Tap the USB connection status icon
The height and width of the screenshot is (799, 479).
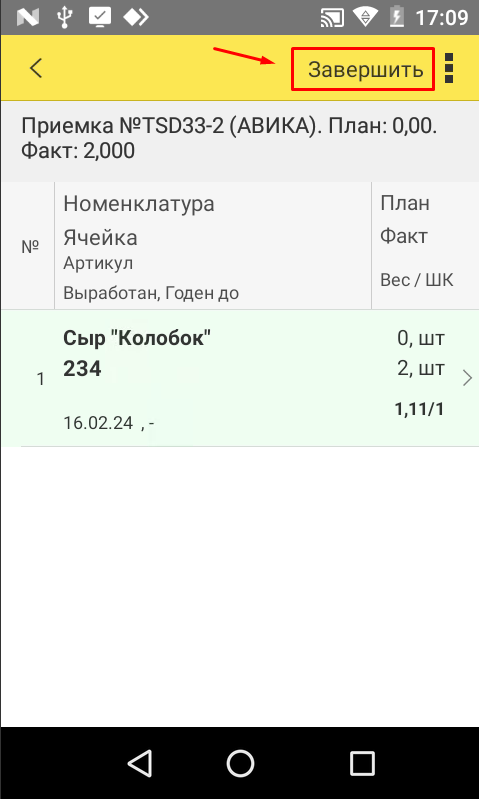click(x=64, y=18)
